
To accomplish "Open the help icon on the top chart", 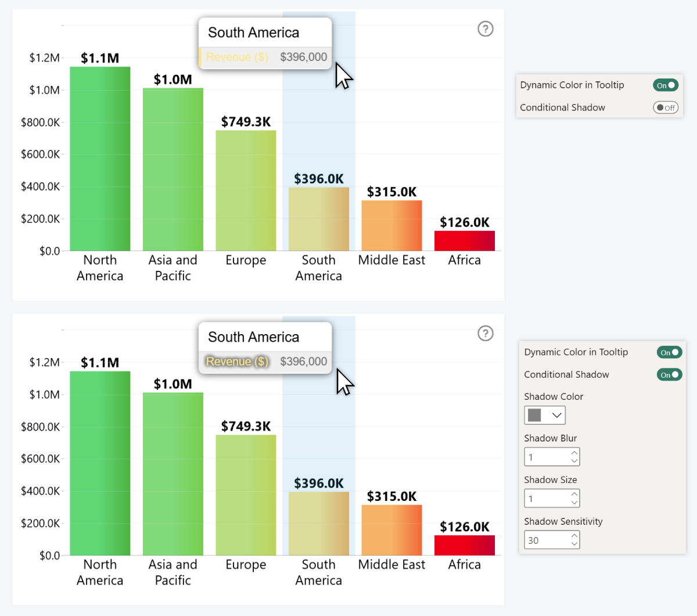I will click(486, 28).
